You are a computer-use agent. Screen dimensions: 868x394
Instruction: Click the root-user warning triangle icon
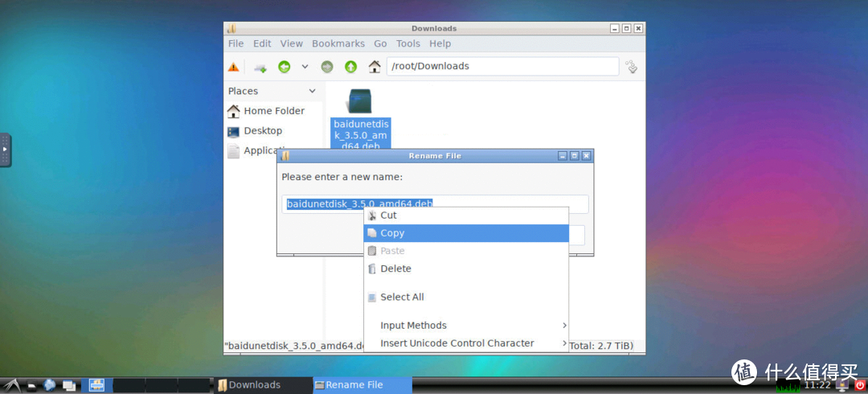point(234,67)
